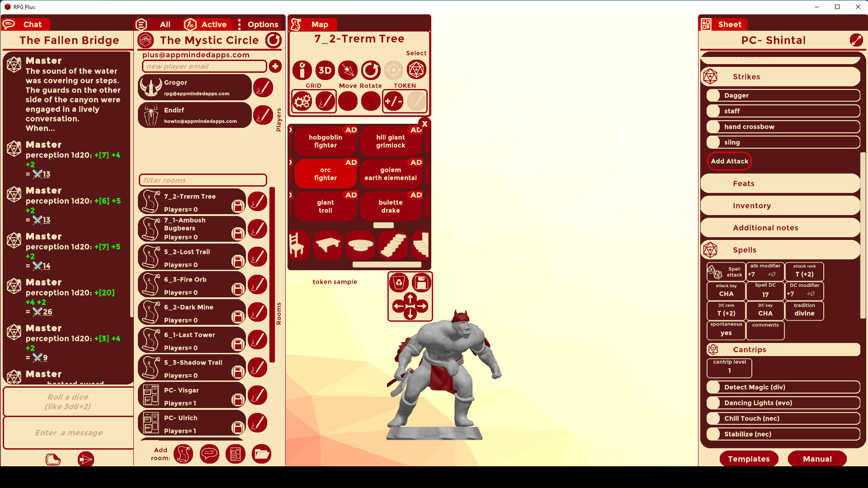Open the 3D view mode icon
The width and height of the screenshot is (868, 488).
[x=325, y=70]
